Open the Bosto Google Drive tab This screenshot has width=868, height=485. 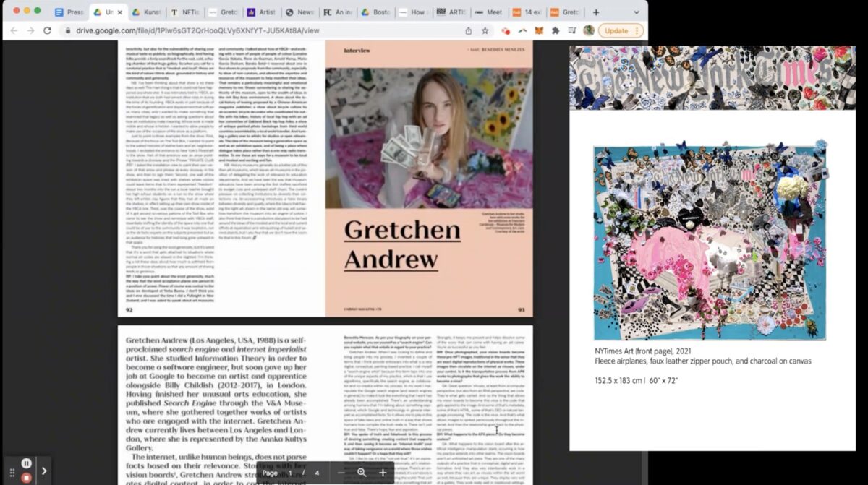(377, 12)
